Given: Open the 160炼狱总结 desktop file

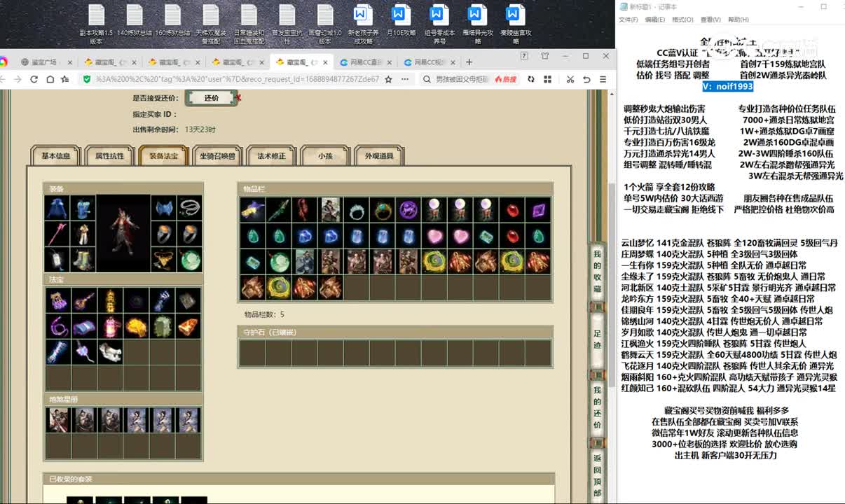Looking at the screenshot, I should (x=172, y=20).
